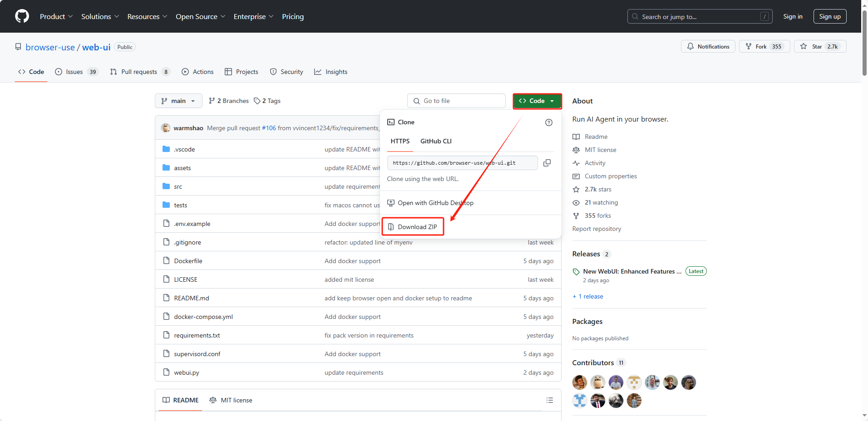868x421 pixels.
Task: Click file icon next to .env.example
Action: [166, 224]
